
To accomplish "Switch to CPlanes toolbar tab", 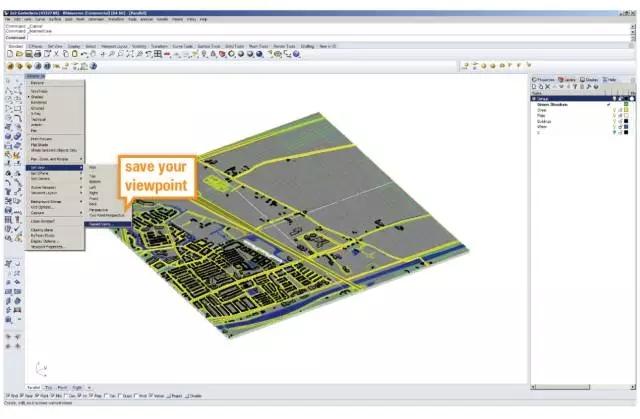I will [x=36, y=46].
